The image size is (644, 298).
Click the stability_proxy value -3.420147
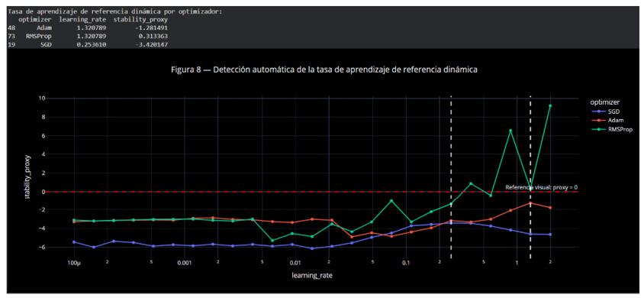tap(151, 44)
